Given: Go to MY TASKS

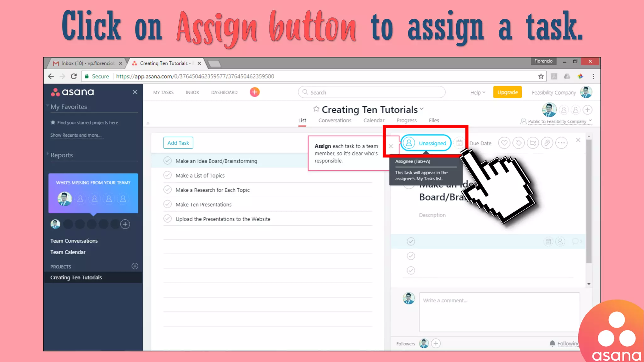Looking at the screenshot, I should click(x=163, y=92).
